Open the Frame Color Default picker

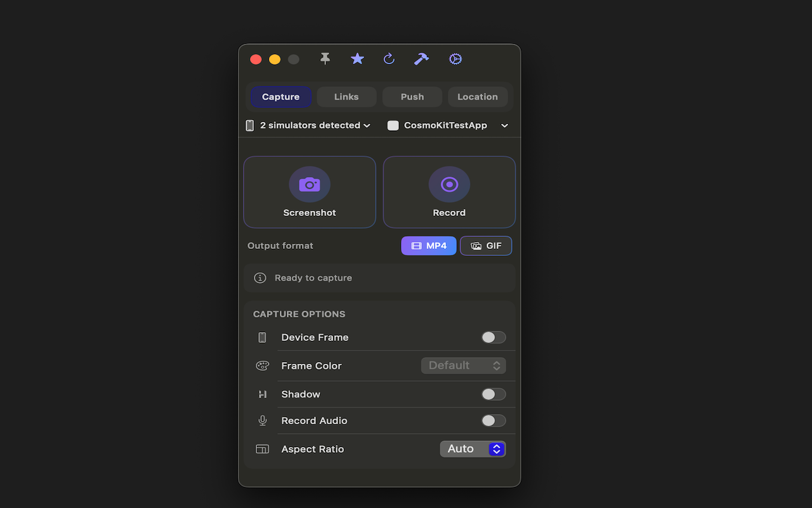[x=463, y=365]
